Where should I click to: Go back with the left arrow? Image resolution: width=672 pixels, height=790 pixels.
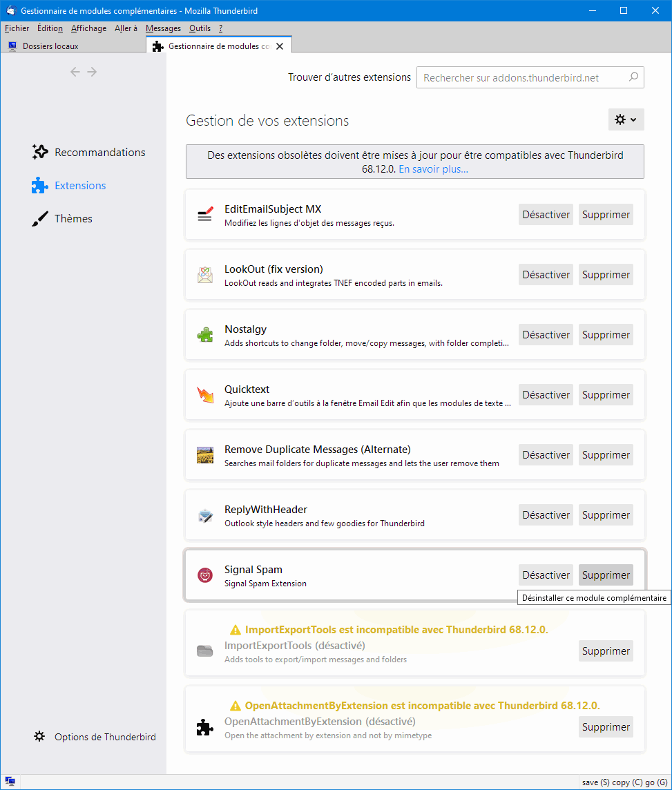[x=75, y=72]
